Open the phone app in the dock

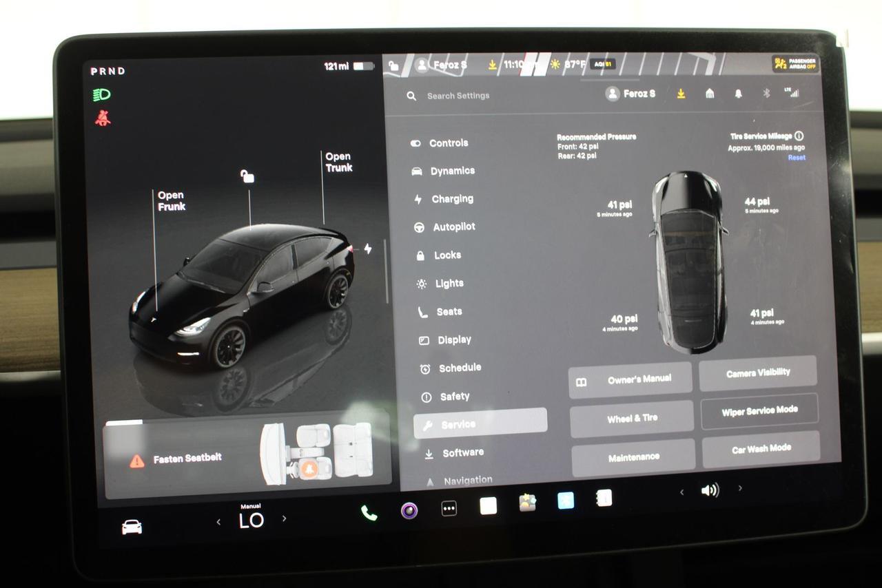369,513
